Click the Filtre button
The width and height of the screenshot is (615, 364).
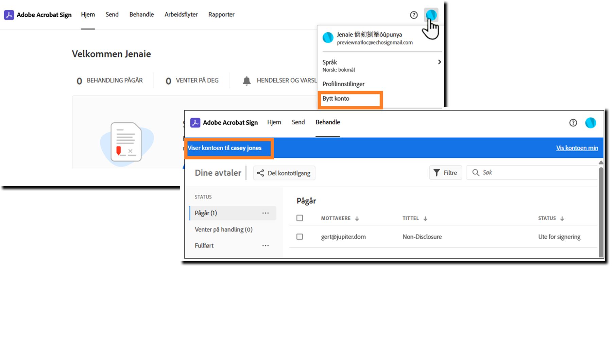coord(445,173)
